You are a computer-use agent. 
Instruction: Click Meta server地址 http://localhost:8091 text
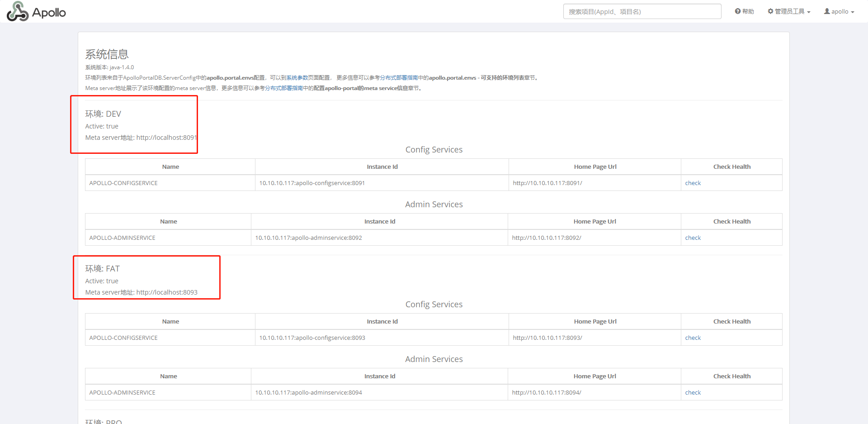coord(141,138)
